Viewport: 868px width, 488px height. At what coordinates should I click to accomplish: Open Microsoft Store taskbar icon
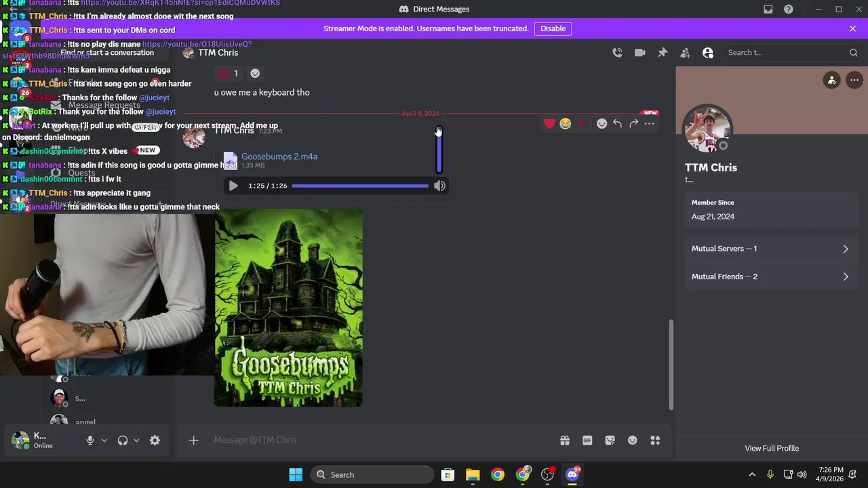click(x=448, y=474)
